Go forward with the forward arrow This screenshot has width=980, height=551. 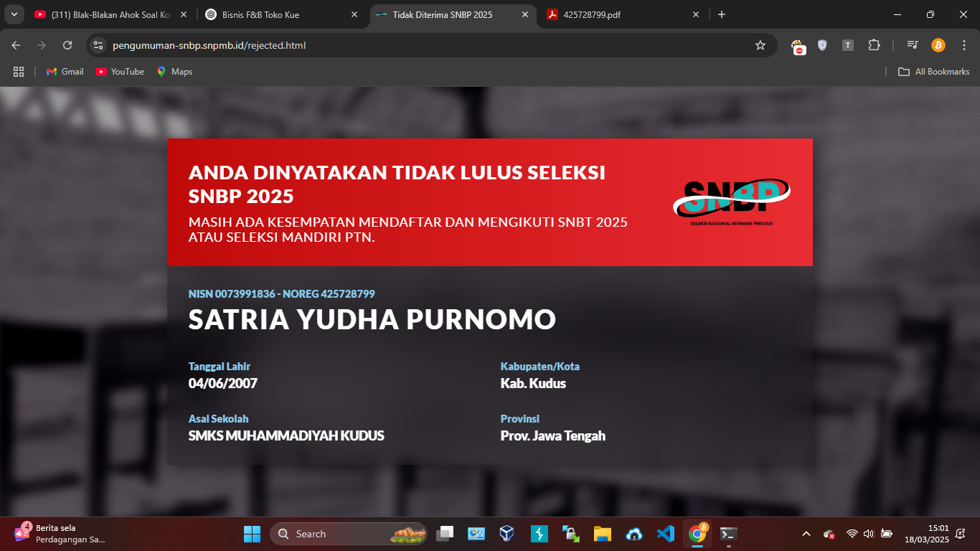point(42,45)
